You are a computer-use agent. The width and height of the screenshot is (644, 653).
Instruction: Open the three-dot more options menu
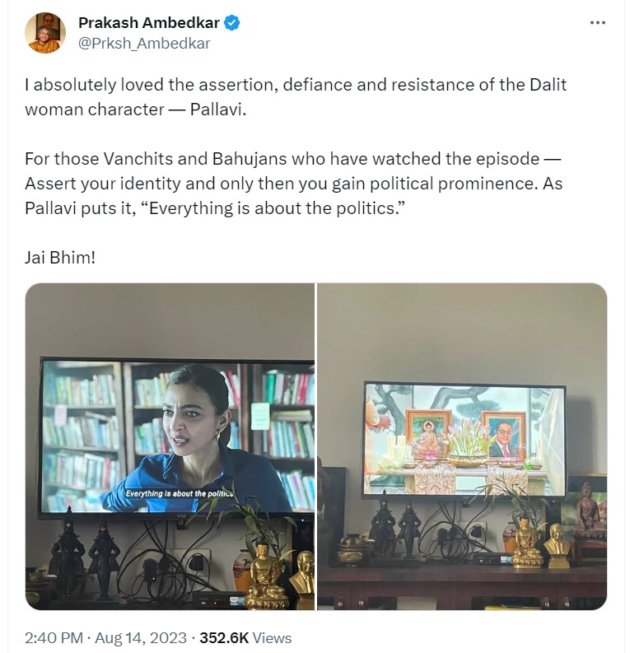[597, 22]
